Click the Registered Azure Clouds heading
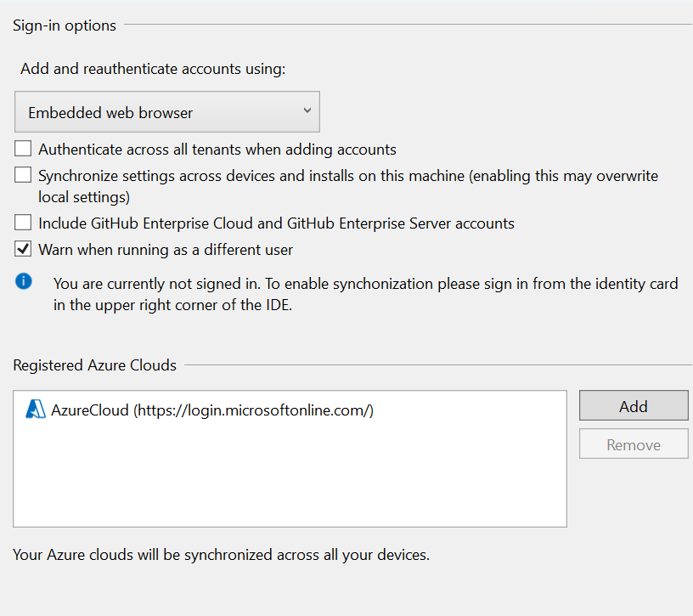Viewport: 693px width, 616px height. pyautogui.click(x=94, y=365)
